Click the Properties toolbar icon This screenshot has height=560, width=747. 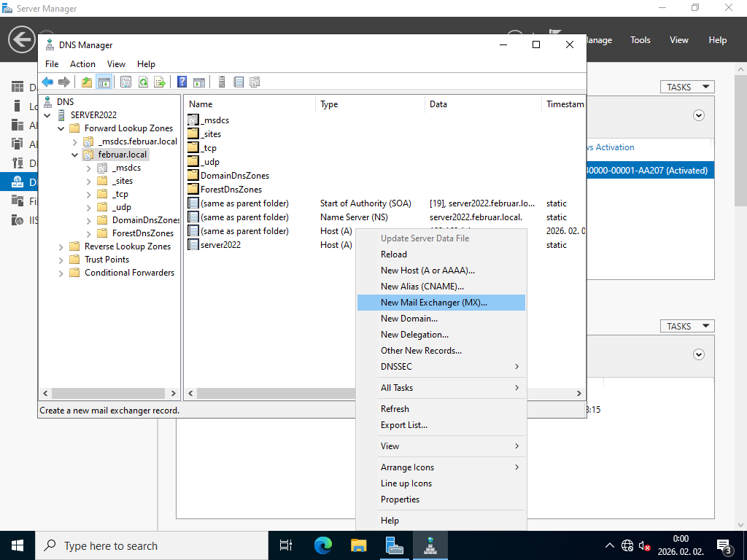125,82
